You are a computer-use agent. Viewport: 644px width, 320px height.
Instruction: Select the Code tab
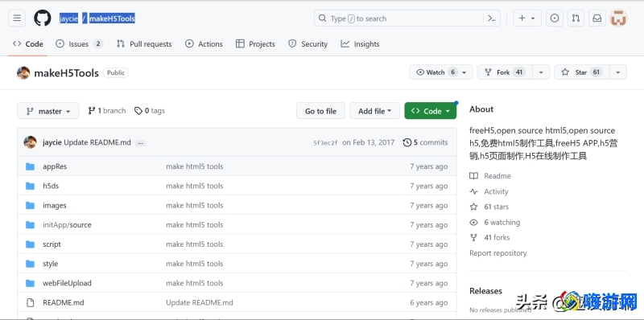pos(28,44)
